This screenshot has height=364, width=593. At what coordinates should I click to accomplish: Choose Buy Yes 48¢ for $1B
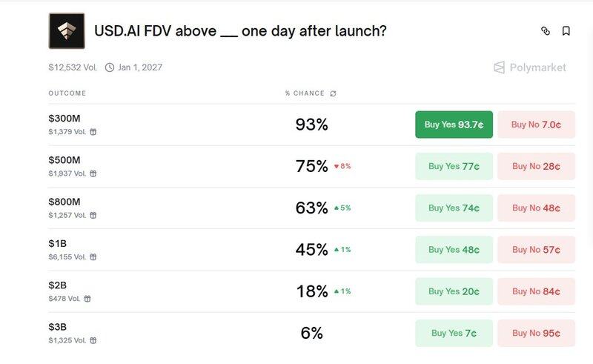pyautogui.click(x=454, y=250)
